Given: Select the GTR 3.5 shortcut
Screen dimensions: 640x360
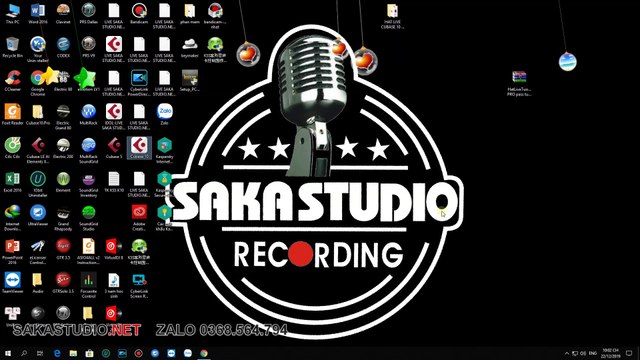Looking at the screenshot, I should (63, 249).
